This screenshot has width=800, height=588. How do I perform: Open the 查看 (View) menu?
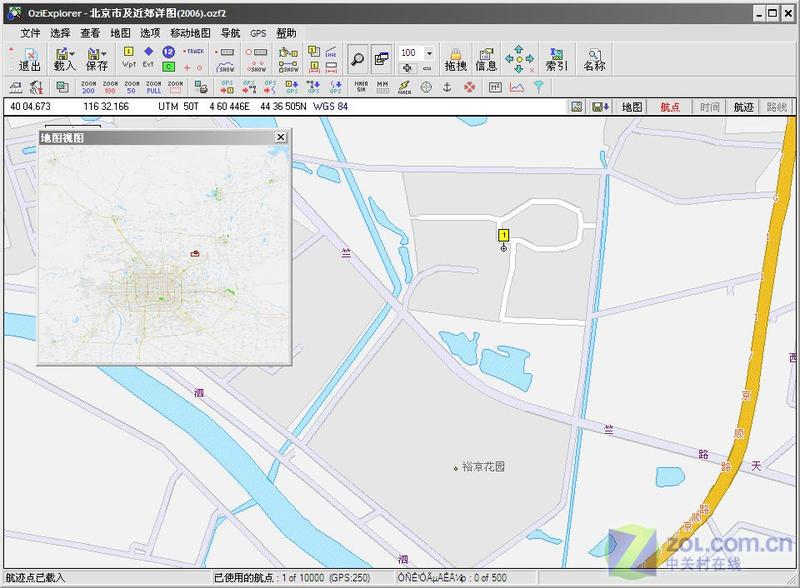(x=90, y=33)
